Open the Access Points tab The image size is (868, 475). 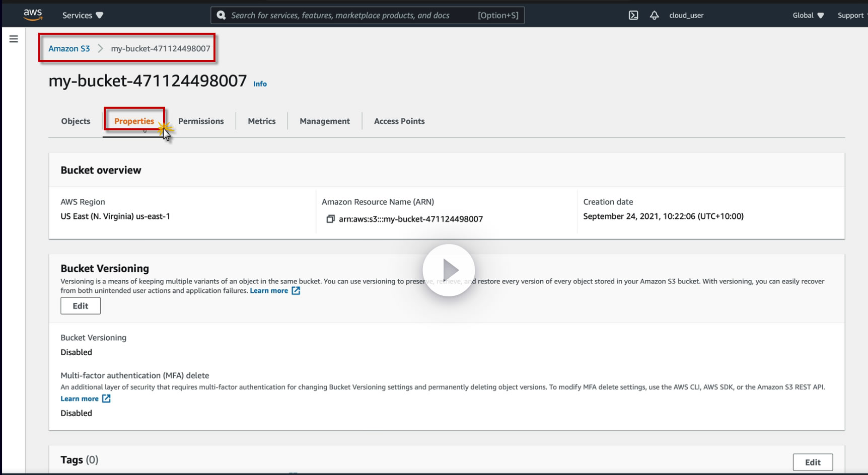pyautogui.click(x=399, y=121)
